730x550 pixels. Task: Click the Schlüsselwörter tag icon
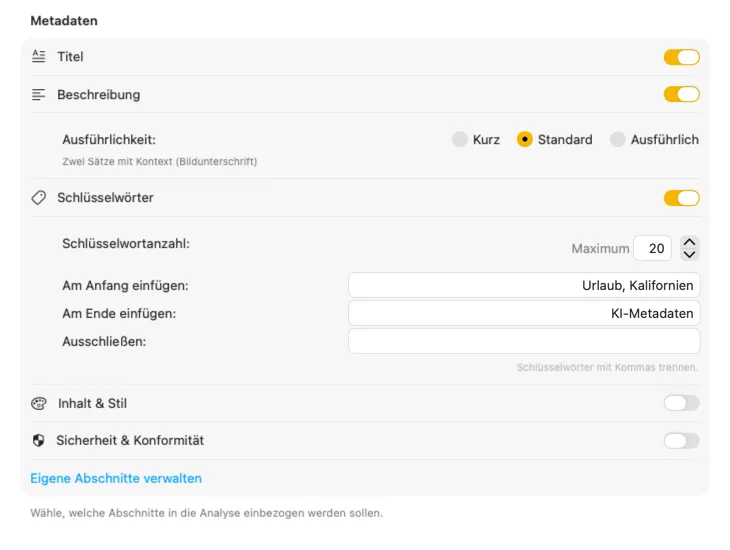click(39, 198)
